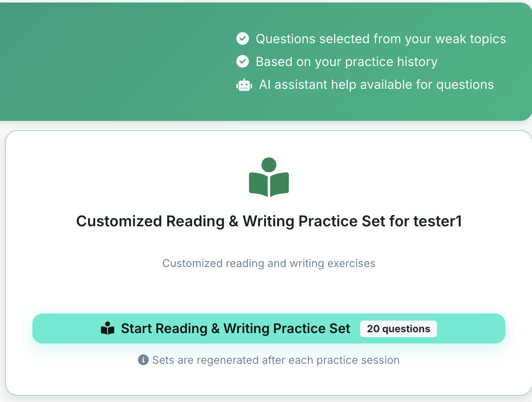Click the regeneration notice under the start button

(276, 360)
